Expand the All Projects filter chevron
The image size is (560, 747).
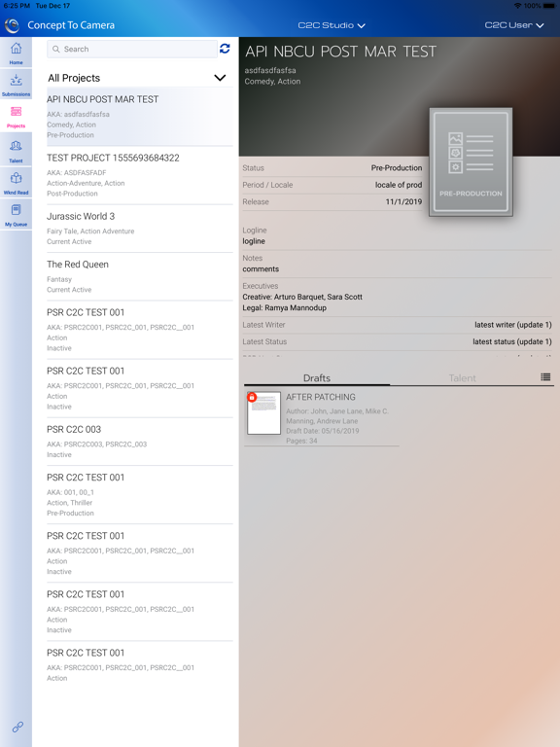point(220,78)
